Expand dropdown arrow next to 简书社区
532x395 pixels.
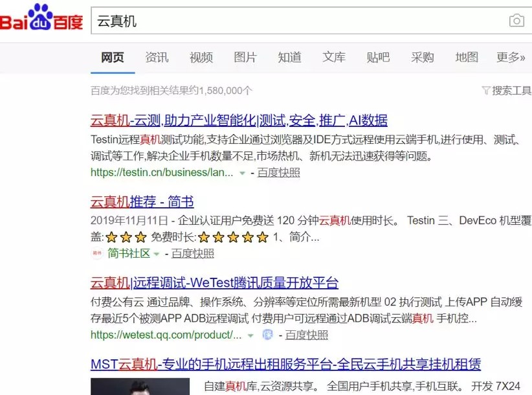[157, 254]
